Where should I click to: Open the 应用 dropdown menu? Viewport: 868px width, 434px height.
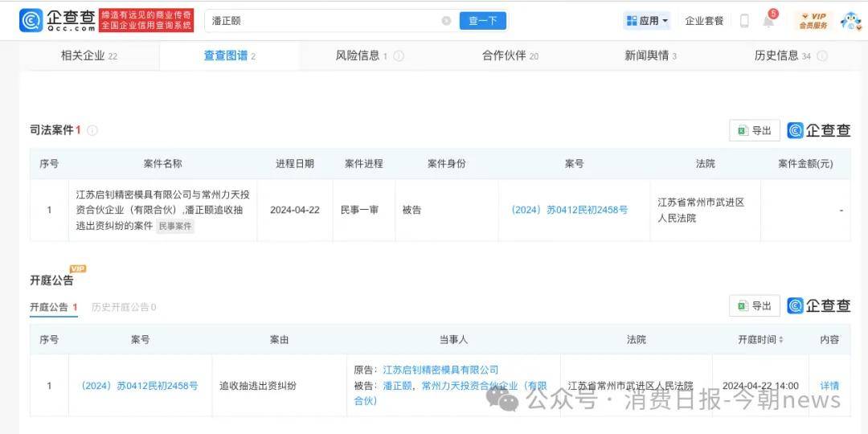click(x=647, y=21)
